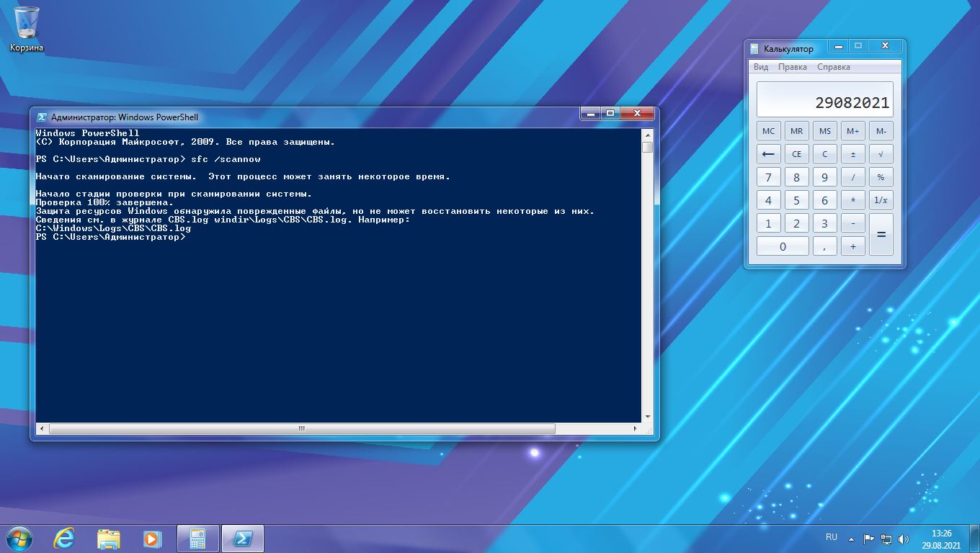The width and height of the screenshot is (980, 553).
Task: Show hidden tray icons arrow
Action: (x=852, y=539)
